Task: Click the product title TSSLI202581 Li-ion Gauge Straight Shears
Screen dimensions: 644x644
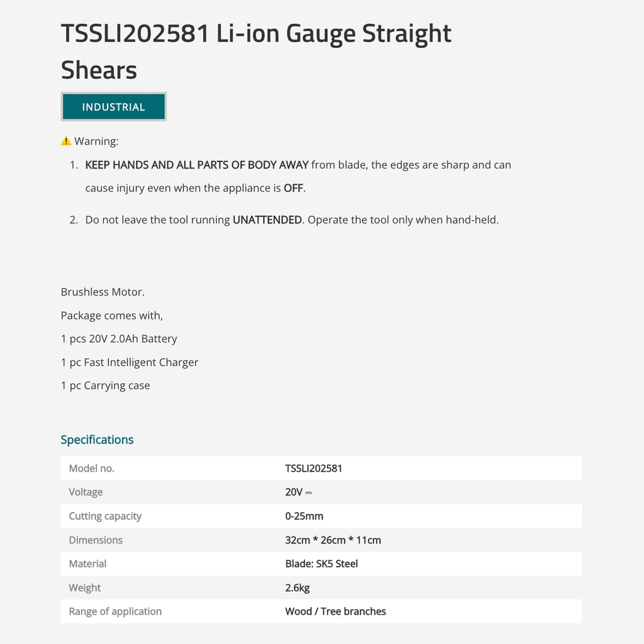Action: click(x=256, y=51)
